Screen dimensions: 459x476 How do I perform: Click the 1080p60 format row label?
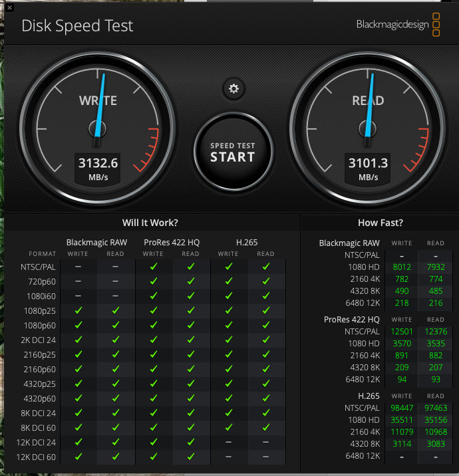click(40, 326)
